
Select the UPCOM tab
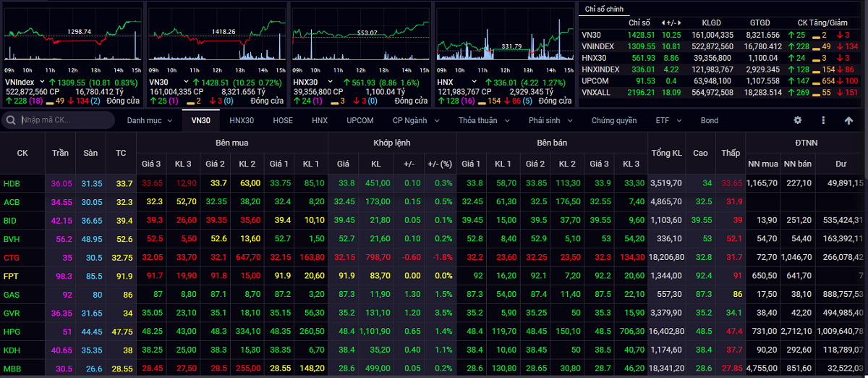[360, 120]
